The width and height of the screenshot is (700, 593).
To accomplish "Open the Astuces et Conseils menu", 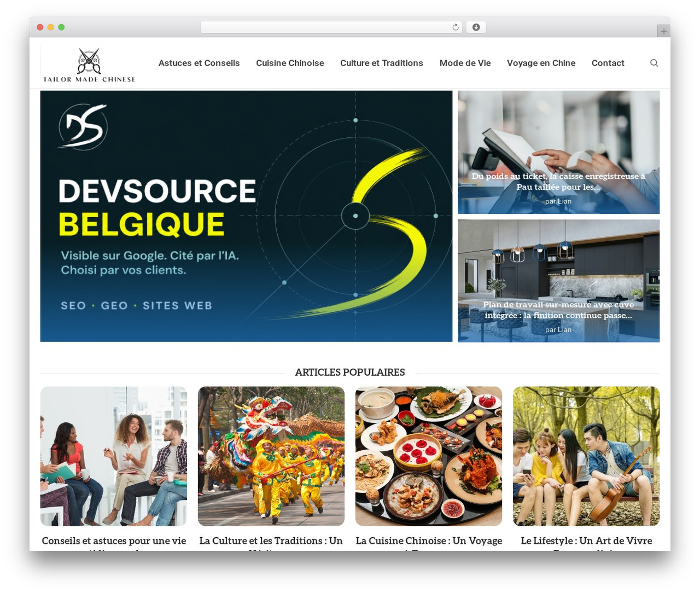I will (199, 63).
